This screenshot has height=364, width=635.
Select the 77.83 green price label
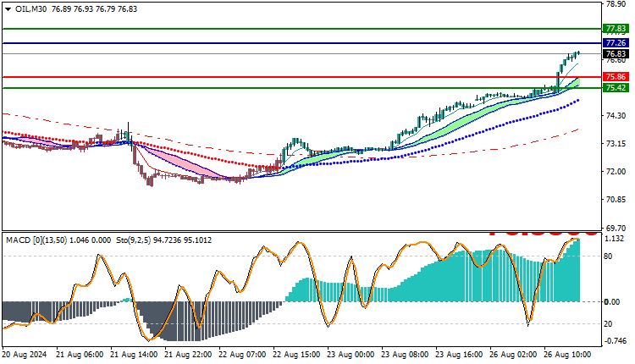pos(616,29)
